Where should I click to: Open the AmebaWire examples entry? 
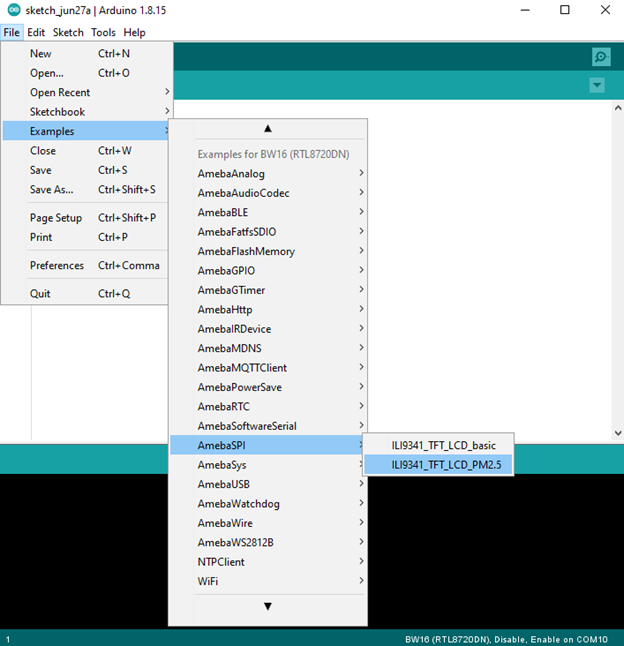pos(268,523)
